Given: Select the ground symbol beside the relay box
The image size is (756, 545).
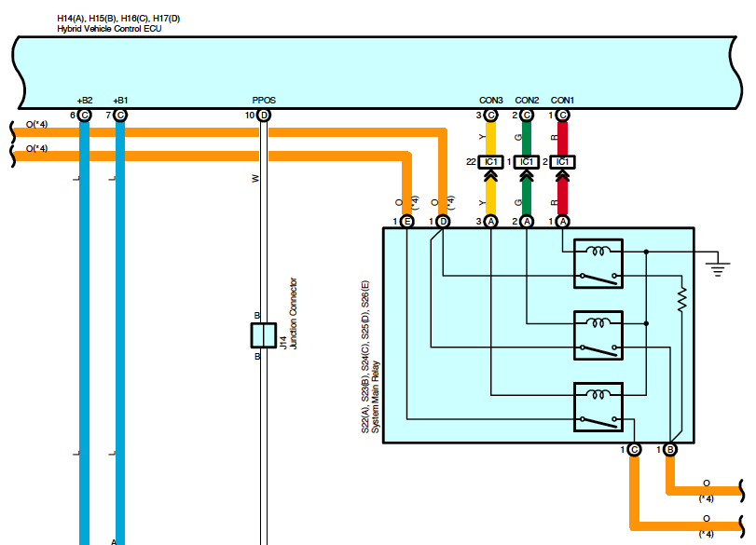Looking at the screenshot, I should [x=718, y=267].
